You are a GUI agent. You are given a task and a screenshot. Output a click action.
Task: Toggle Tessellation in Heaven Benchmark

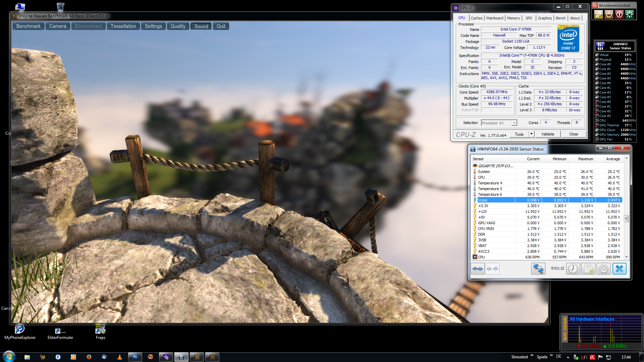click(123, 26)
